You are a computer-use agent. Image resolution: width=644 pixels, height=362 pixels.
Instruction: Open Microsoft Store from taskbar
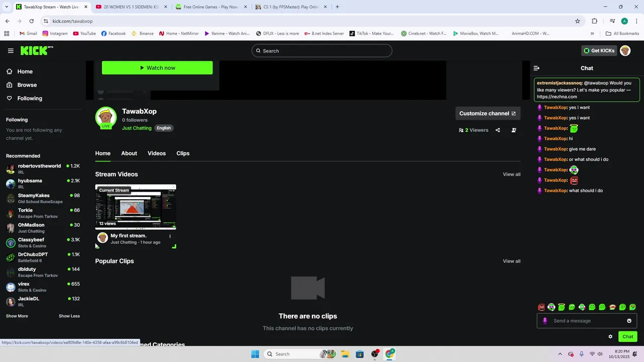click(x=360, y=354)
